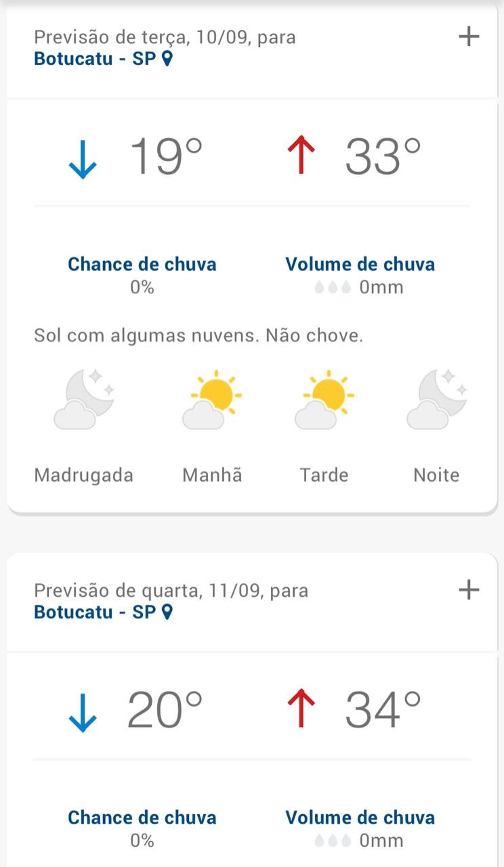This screenshot has height=867, width=504.
Task: Tap red up arrow beside 34° maximum
Action: 301,710
